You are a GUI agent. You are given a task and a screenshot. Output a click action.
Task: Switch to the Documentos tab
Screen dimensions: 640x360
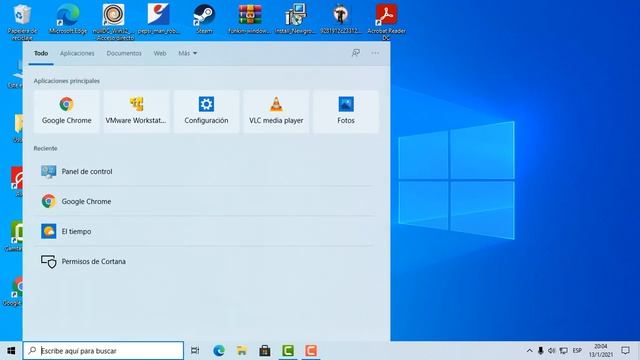(124, 53)
